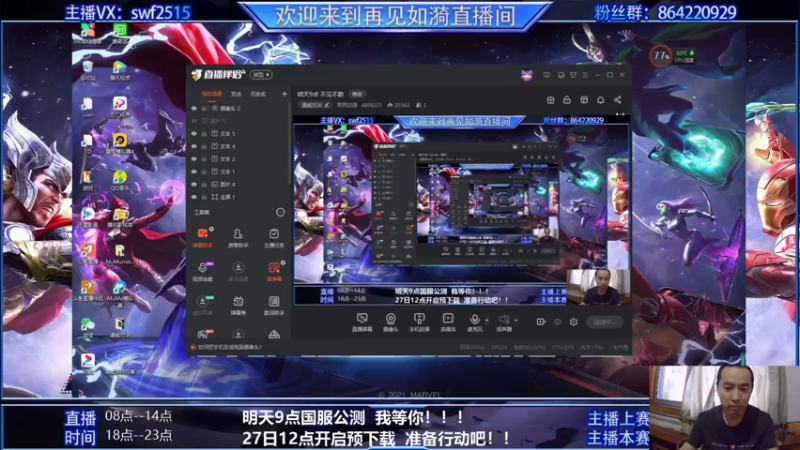The width and height of the screenshot is (800, 450).
Task: Select the orange tool icon under 主播任务
Action: coord(274,271)
